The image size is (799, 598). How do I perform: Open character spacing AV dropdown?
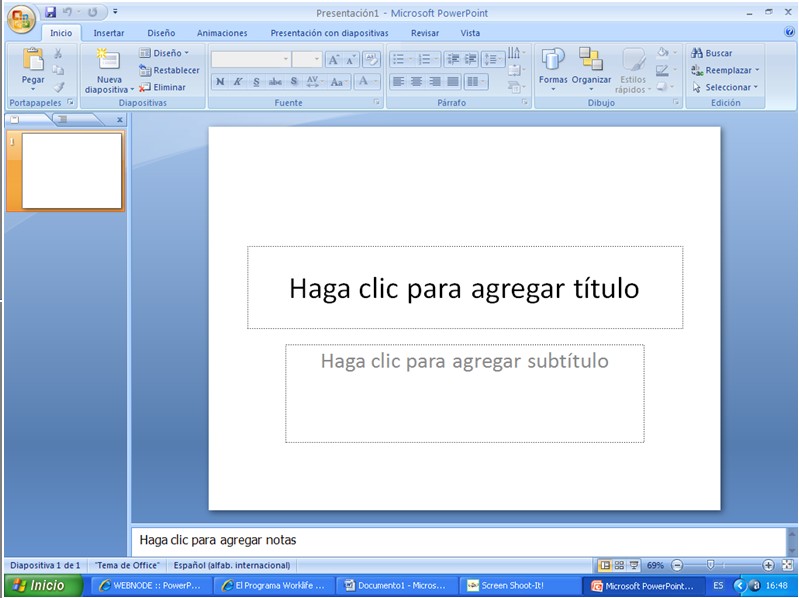[x=315, y=81]
